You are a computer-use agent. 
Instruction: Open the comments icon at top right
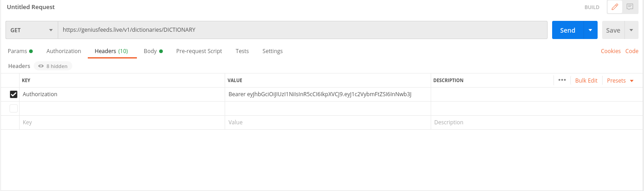click(630, 7)
